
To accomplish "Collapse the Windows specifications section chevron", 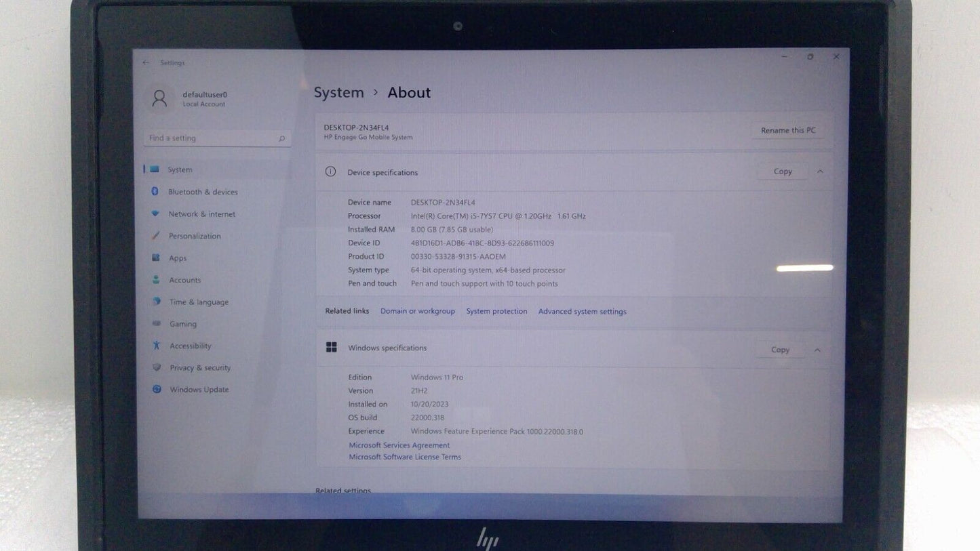I will tap(817, 350).
